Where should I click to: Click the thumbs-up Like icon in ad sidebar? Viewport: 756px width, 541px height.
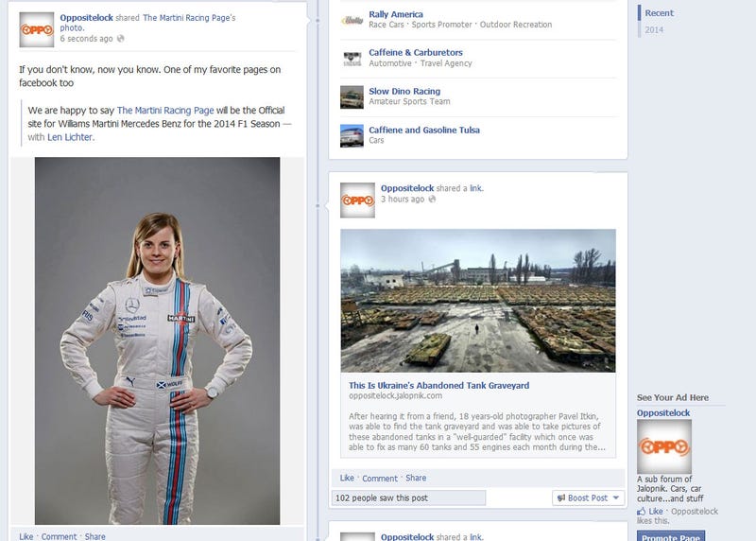[x=642, y=511]
